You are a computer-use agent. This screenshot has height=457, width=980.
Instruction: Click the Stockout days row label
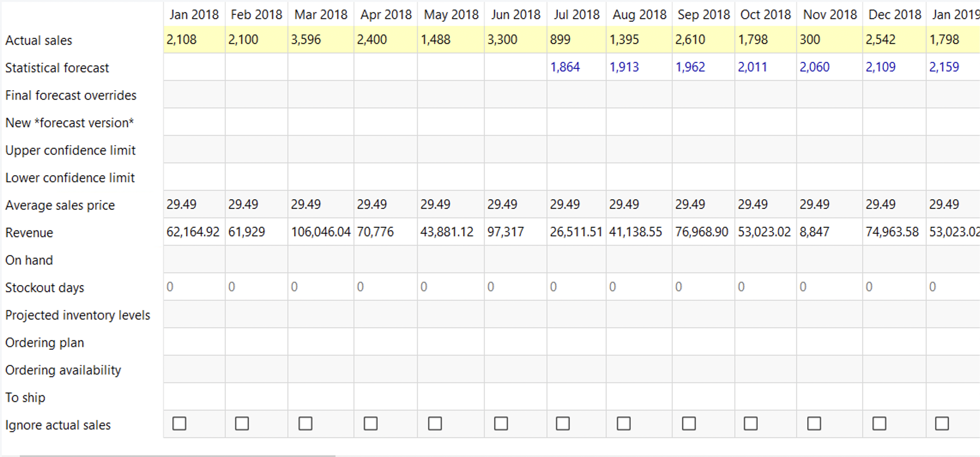pyautogui.click(x=45, y=288)
